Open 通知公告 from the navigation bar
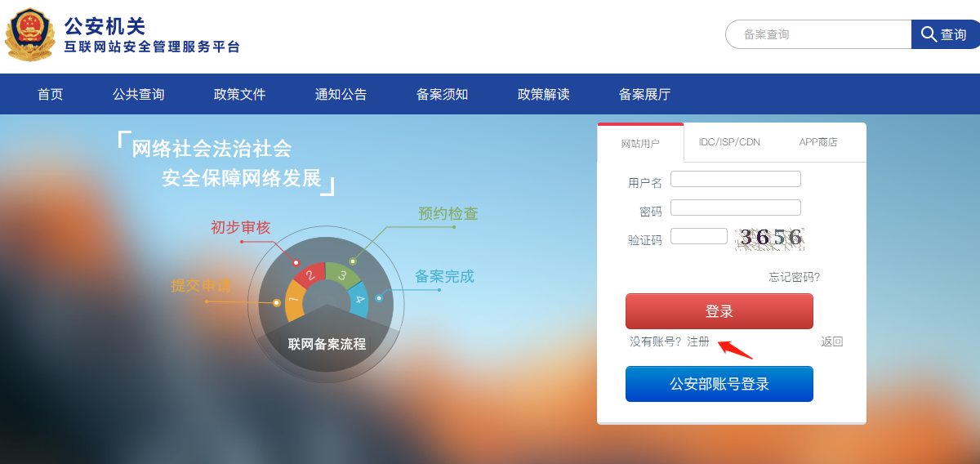The width and height of the screenshot is (980, 464). (341, 94)
